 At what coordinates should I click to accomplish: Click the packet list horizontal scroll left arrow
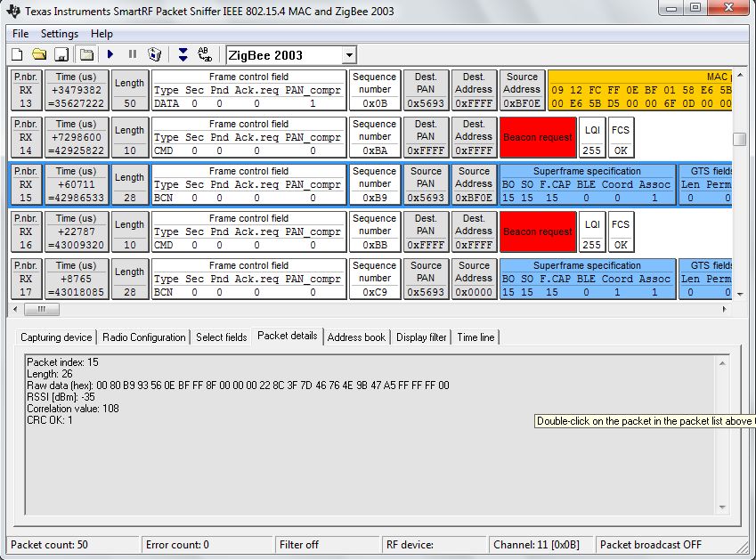pyautogui.click(x=15, y=310)
